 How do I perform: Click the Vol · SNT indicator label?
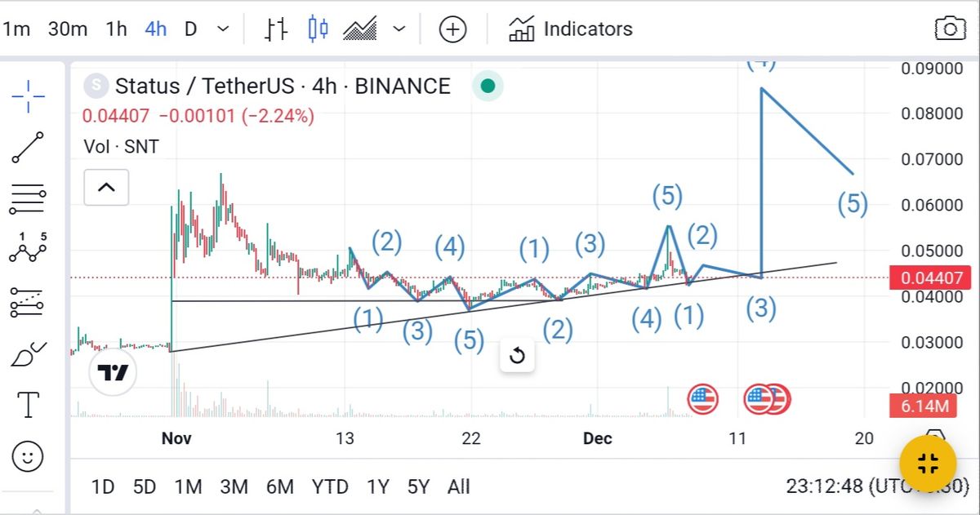point(121,147)
